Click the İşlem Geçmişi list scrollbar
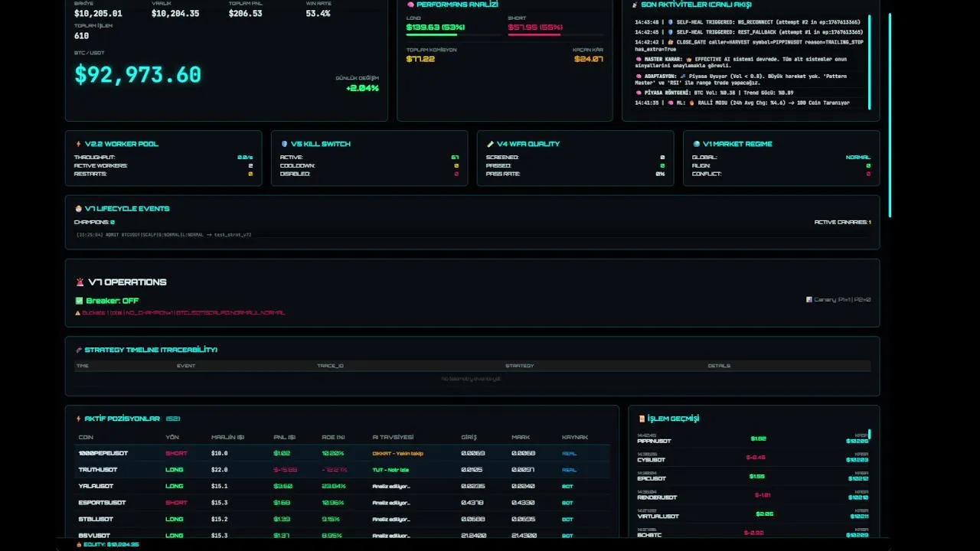 pos(869,435)
